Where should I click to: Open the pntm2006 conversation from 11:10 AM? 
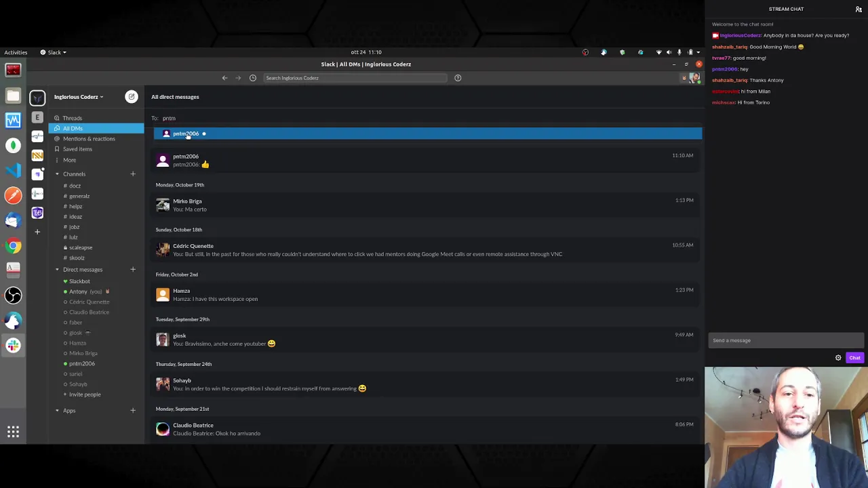click(x=425, y=160)
